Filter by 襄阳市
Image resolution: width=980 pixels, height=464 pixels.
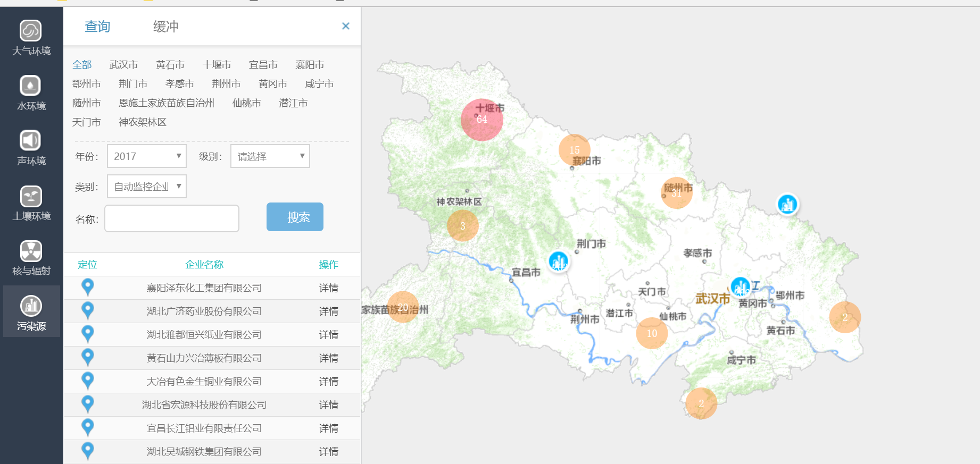(310, 65)
